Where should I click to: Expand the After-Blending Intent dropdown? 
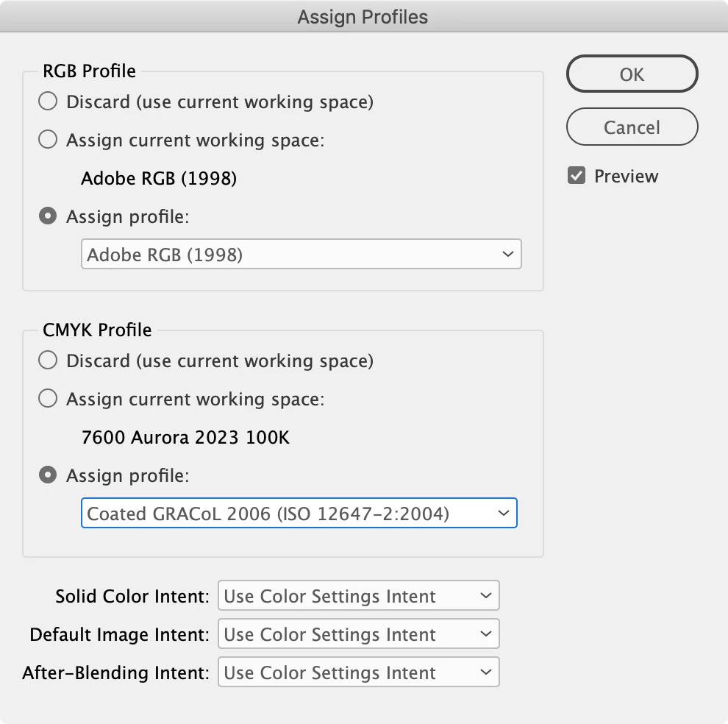[358, 672]
